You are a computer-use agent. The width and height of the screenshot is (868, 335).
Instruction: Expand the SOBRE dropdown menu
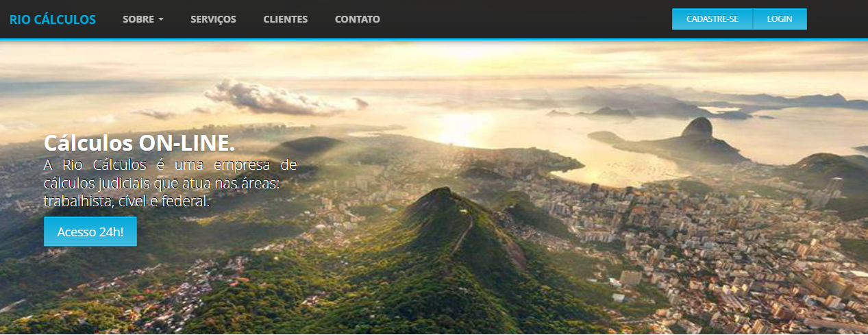pyautogui.click(x=143, y=19)
